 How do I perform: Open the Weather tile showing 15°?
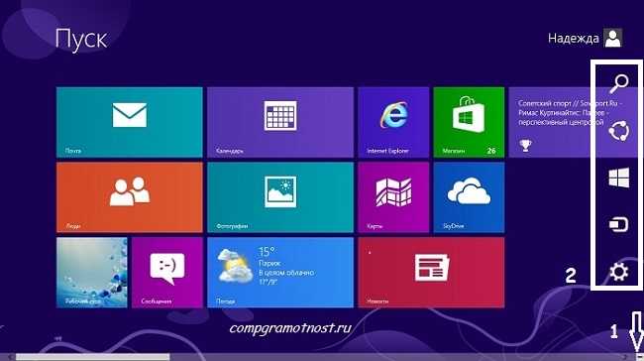coord(280,273)
